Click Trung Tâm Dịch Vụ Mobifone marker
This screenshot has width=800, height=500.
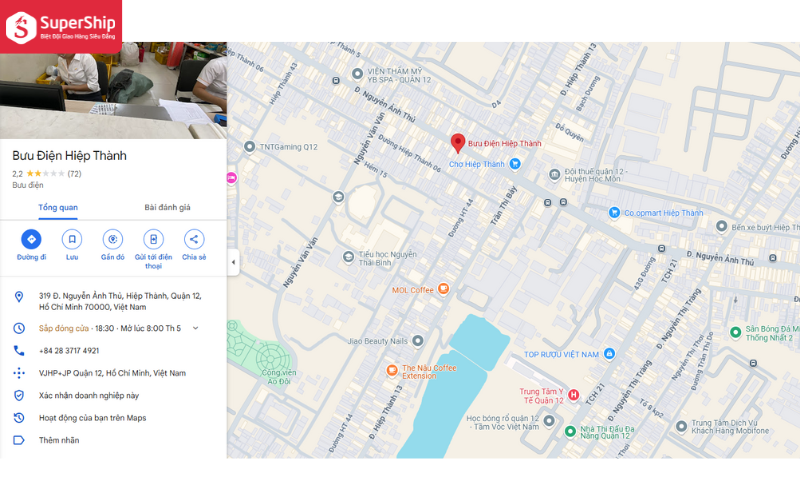pyautogui.click(x=681, y=426)
